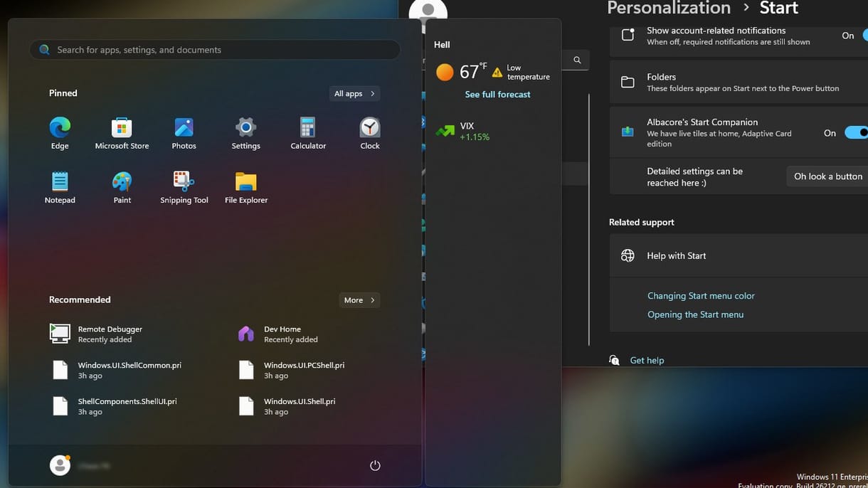Image resolution: width=868 pixels, height=488 pixels.
Task: Click the Help with Start globe icon
Action: click(x=628, y=256)
